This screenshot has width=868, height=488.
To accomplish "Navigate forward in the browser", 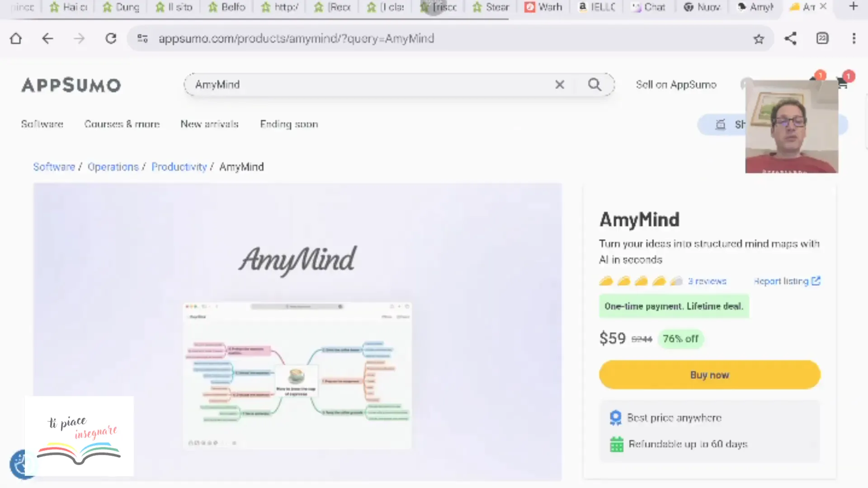I will click(79, 38).
